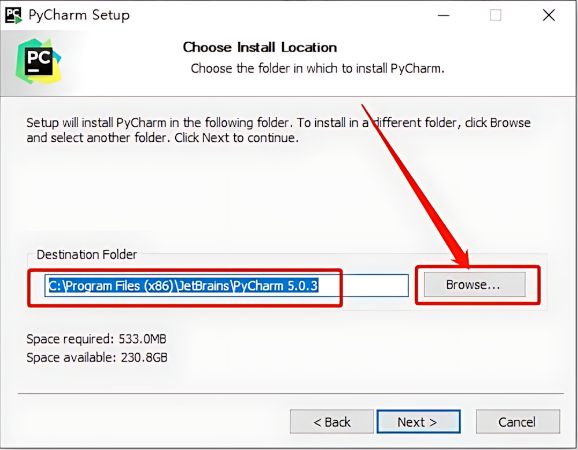
Task: Click the 'Choose the folder in which' subtitle
Action: pos(317,69)
